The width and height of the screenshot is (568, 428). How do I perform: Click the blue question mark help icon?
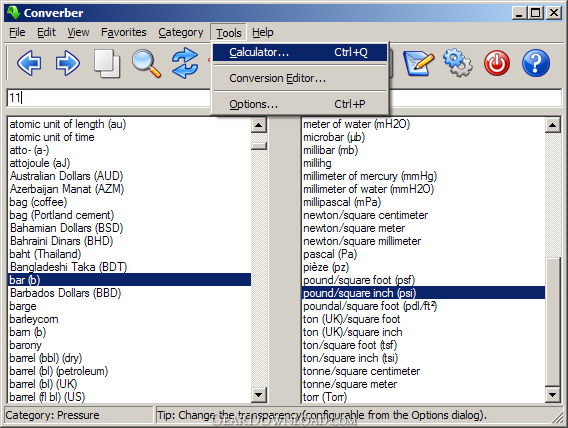coord(536,63)
